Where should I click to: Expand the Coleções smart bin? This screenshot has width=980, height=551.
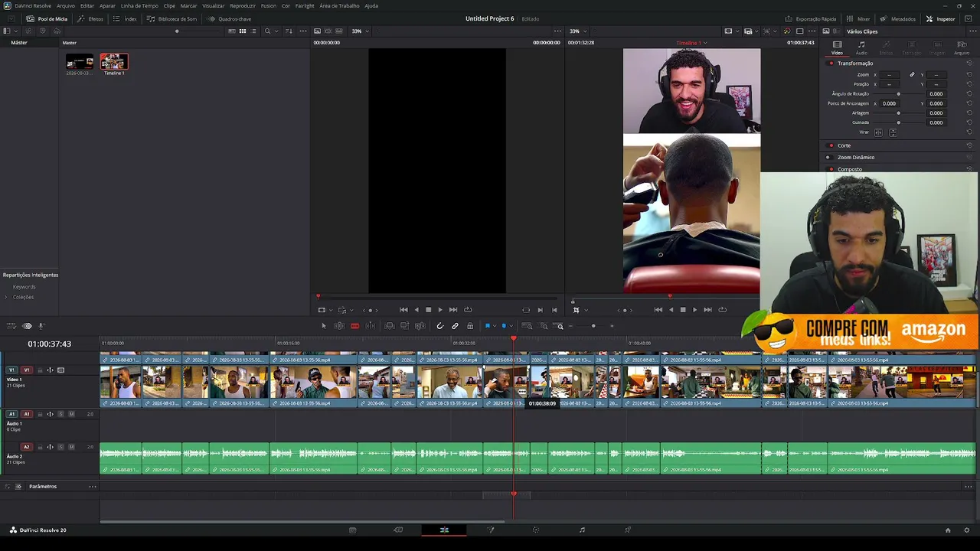[x=6, y=297]
